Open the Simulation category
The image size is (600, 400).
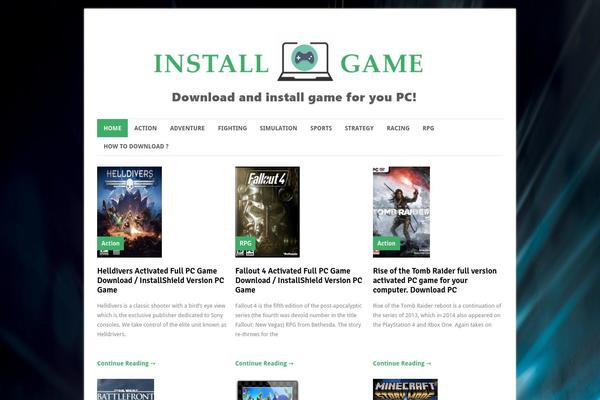[278, 128]
